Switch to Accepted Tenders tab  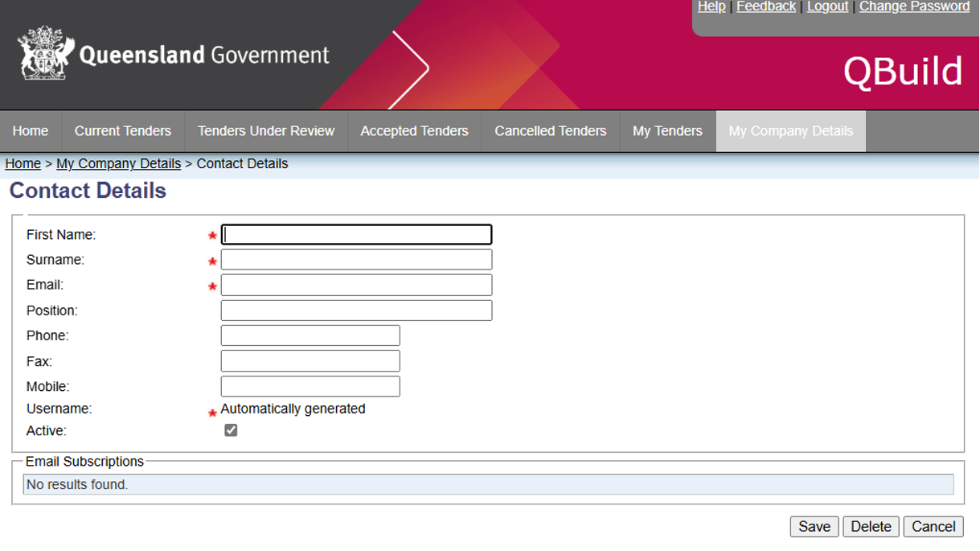[414, 131]
